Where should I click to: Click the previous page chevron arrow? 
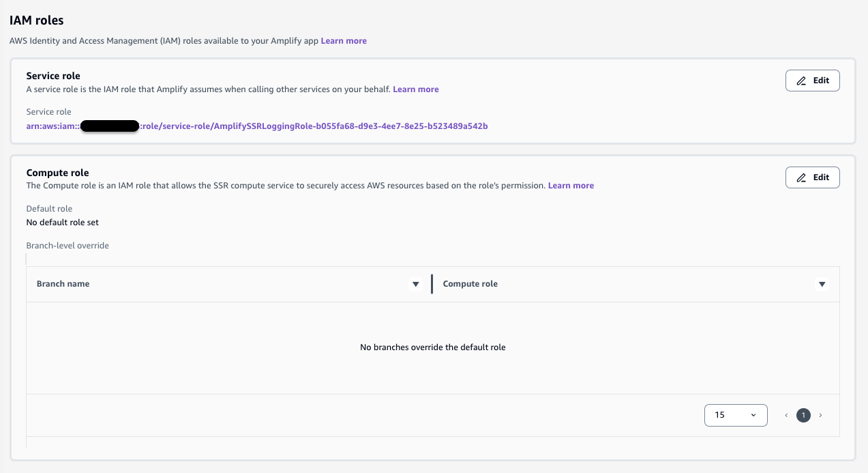click(x=785, y=415)
